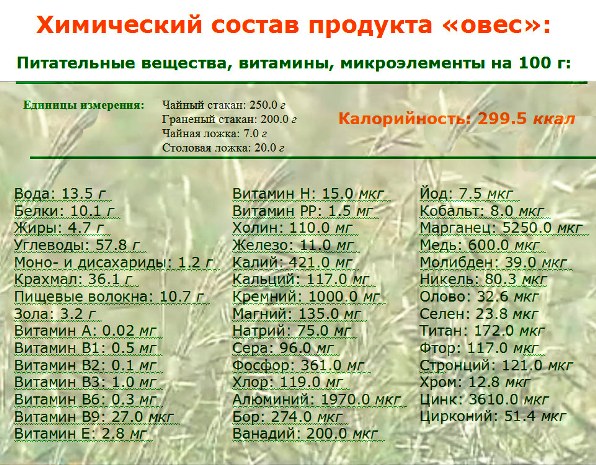Click 'Цирконий: 51.4 мкг' entry
This screenshot has width=596, height=465.
pos(493,416)
